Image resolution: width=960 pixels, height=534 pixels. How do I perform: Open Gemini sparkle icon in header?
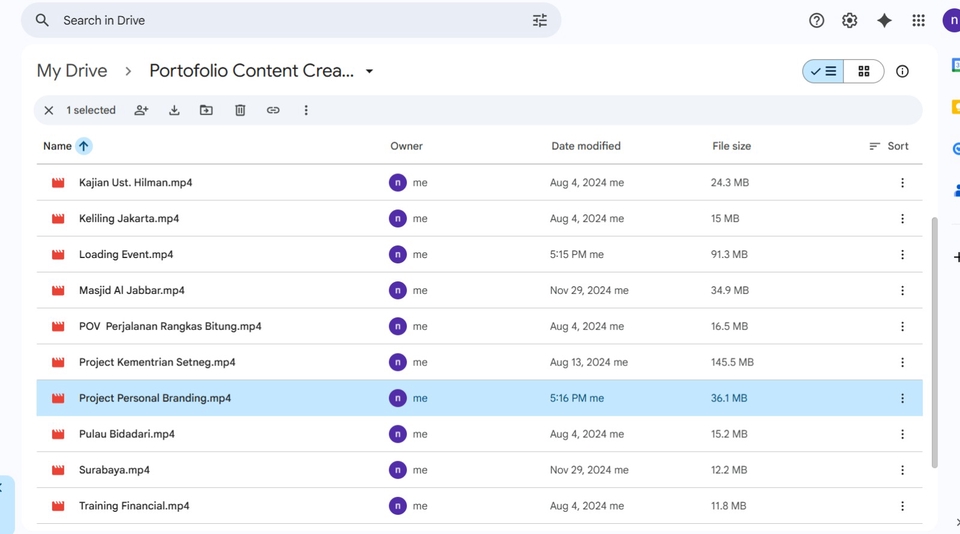point(884,20)
